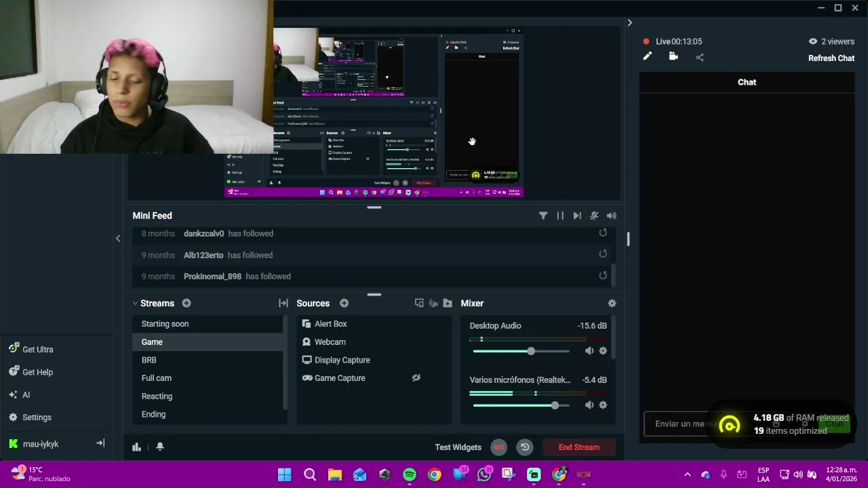This screenshot has width=868, height=488.
Task: Click the sidebar expand arrow next to mau-iykyk
Action: point(100,443)
